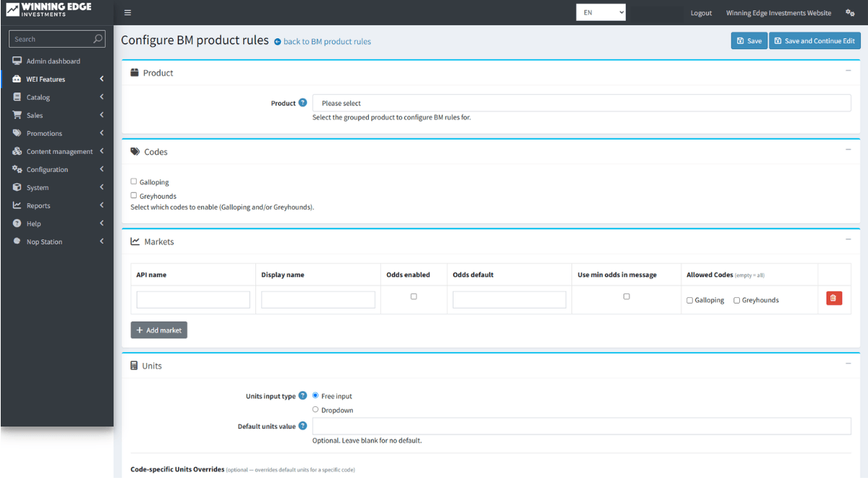868x488 pixels.
Task: Expand the Sales chevron arrow
Action: click(102, 115)
